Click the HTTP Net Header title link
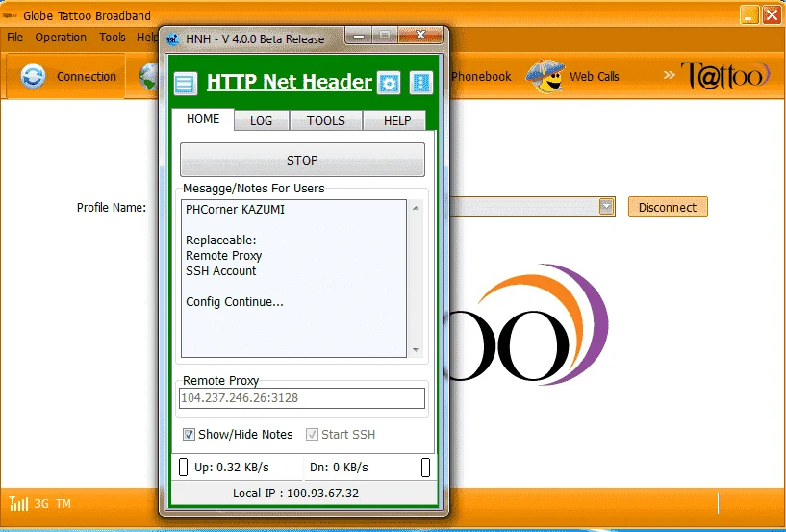This screenshot has width=786, height=532. tap(290, 82)
